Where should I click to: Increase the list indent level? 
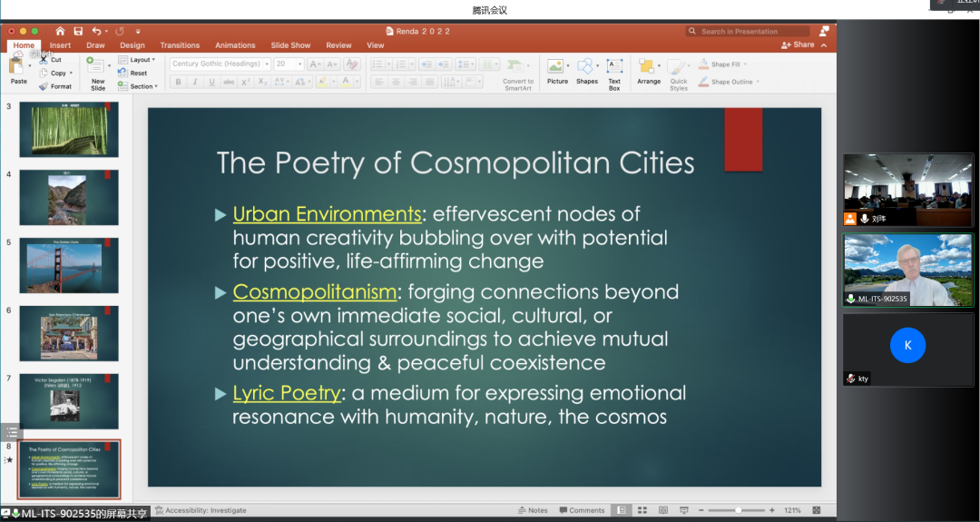443,64
